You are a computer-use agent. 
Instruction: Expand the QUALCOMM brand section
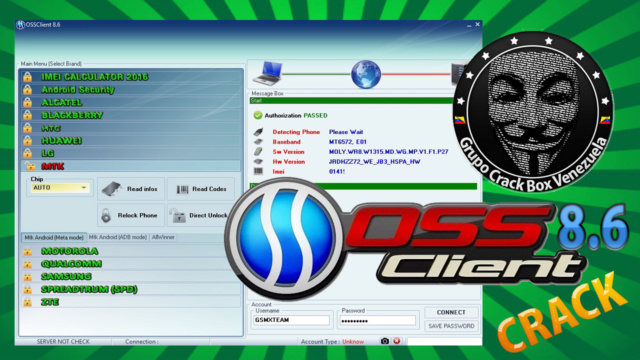tap(130, 264)
